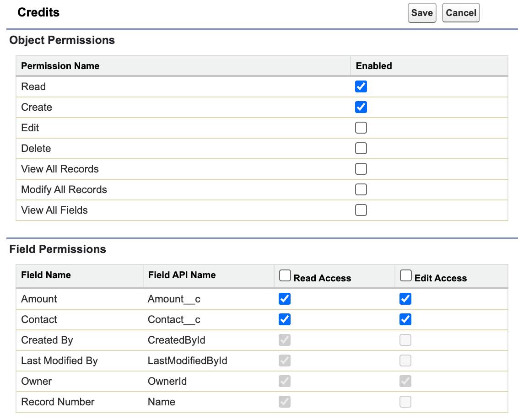The width and height of the screenshot is (518, 420).
Task: Uncheck Read Access for Contact field
Action: [285, 319]
